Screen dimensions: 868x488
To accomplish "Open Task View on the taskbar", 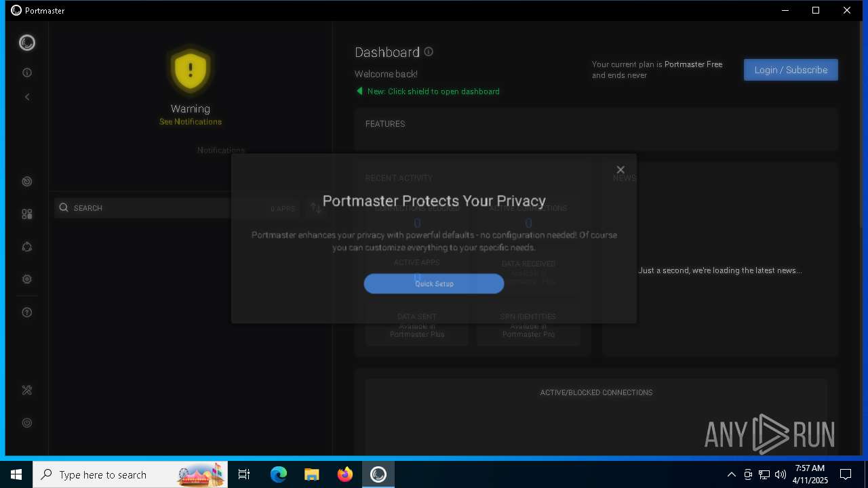I will 244,474.
